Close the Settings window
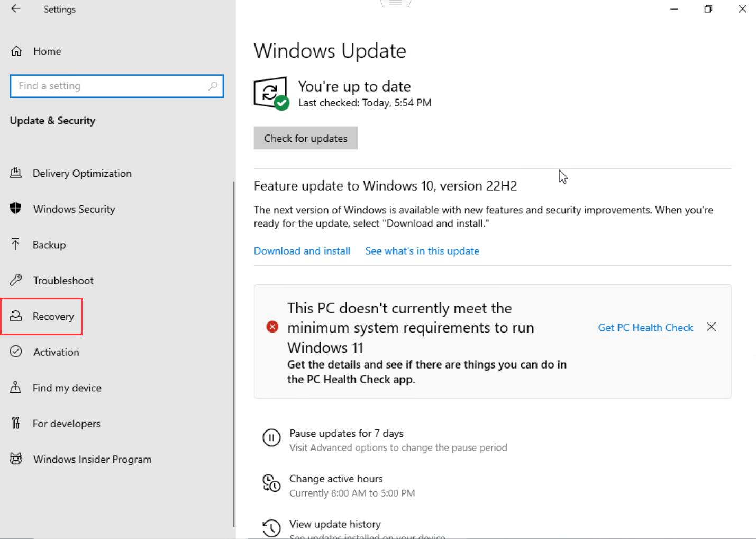The image size is (756, 539). 742,9
